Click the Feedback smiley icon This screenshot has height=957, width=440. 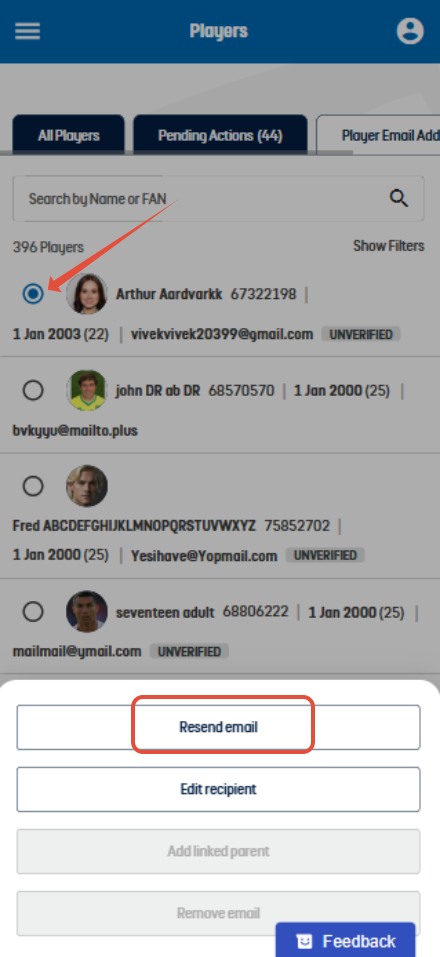[305, 942]
